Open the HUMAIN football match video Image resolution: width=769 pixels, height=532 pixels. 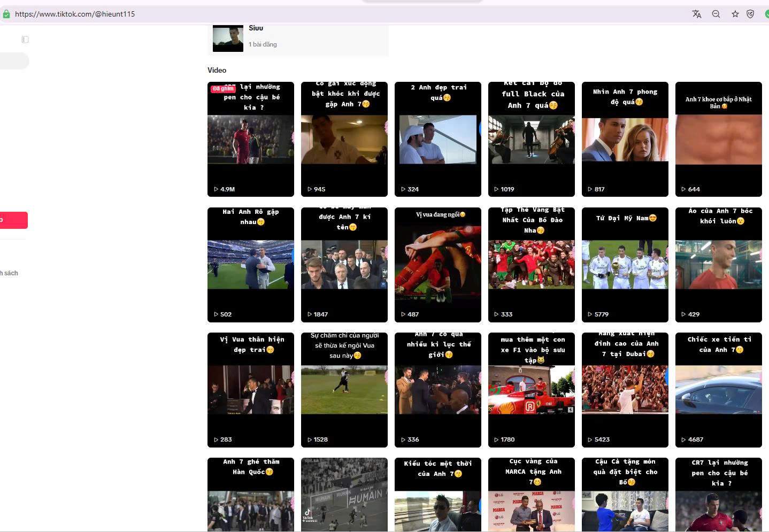[344, 495]
